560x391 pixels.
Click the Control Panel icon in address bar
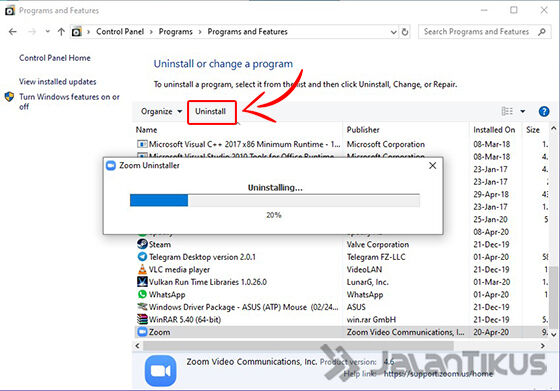click(x=76, y=32)
